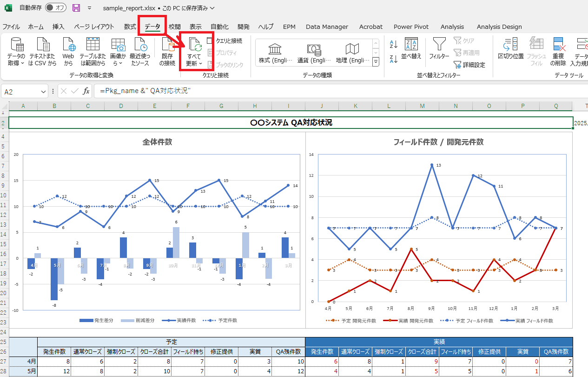The width and height of the screenshot is (588, 377).
Task: Click the Name Box showing A2
Action: click(x=21, y=92)
